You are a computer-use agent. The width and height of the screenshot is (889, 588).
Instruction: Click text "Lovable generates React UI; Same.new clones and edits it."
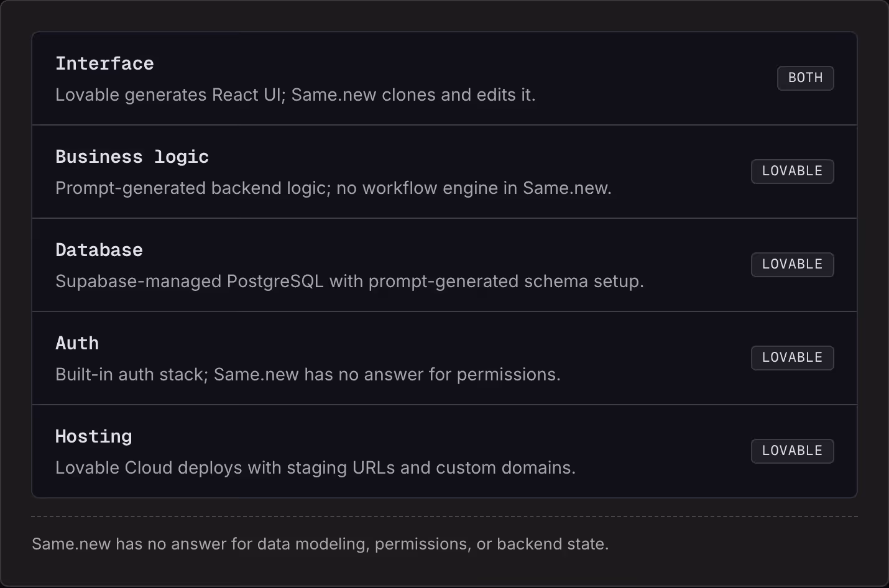point(295,94)
